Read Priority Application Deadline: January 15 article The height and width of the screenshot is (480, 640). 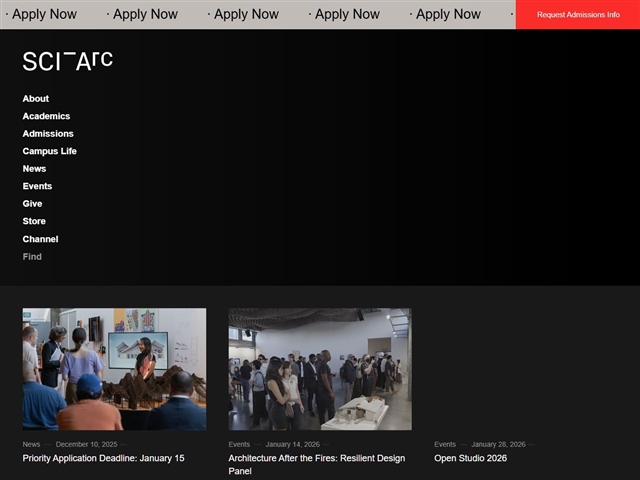pyautogui.click(x=103, y=458)
